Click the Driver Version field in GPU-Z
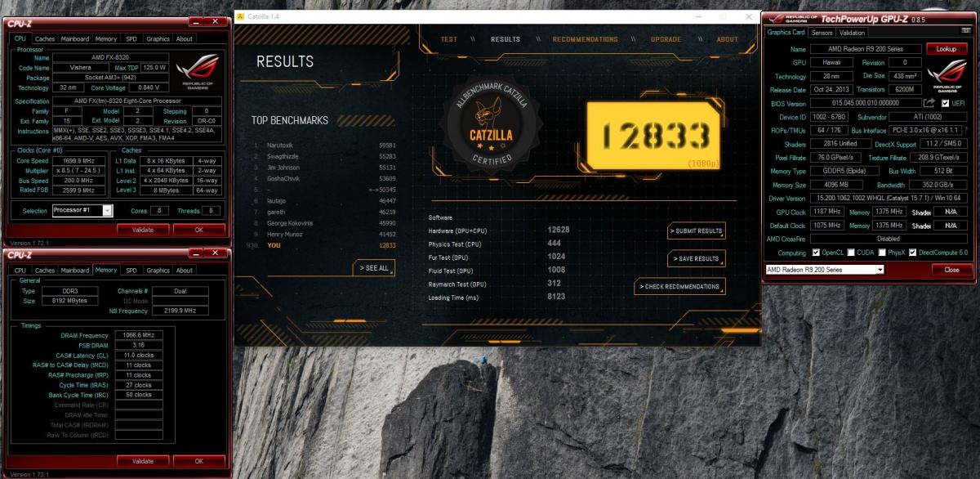Viewport: 980px width, 479px height. [x=889, y=198]
